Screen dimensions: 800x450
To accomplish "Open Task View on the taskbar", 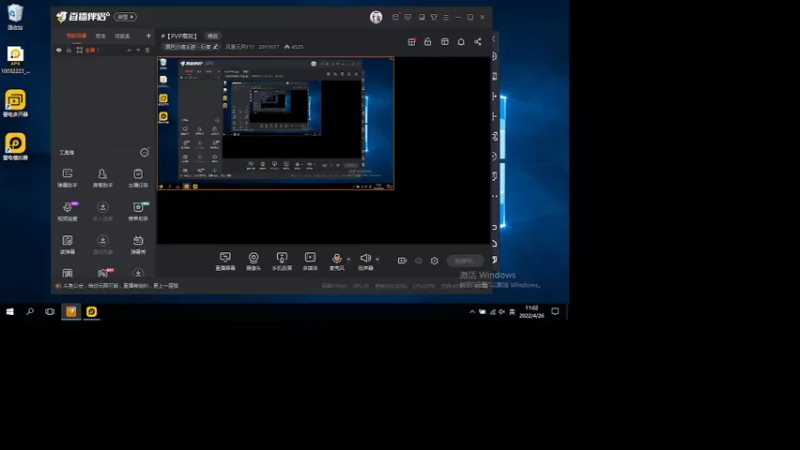I will (50, 311).
